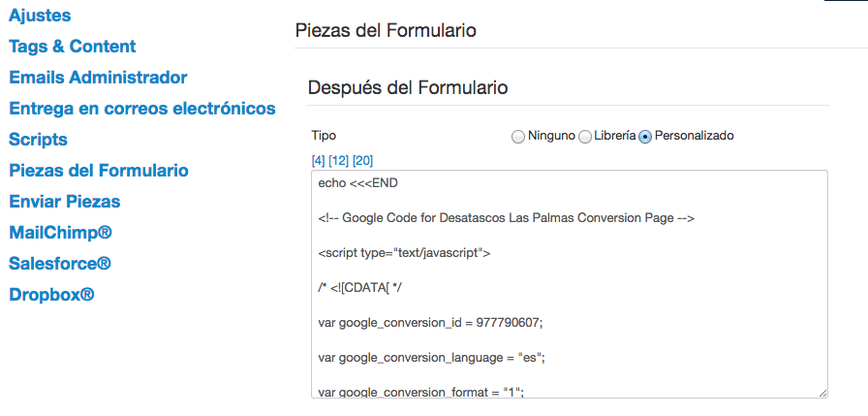Place cursor on google_conversion_id line
Screen dimensions: 868x416
coord(431,323)
